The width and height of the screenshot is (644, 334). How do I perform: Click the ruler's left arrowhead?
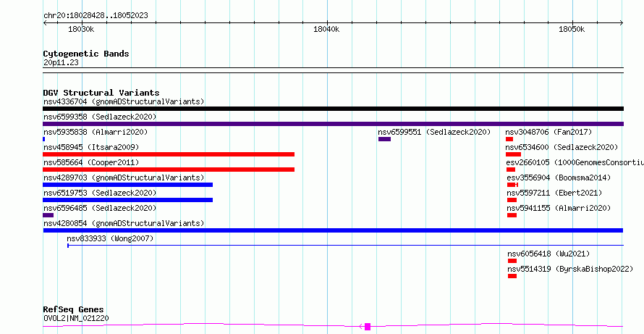tap(45, 22)
